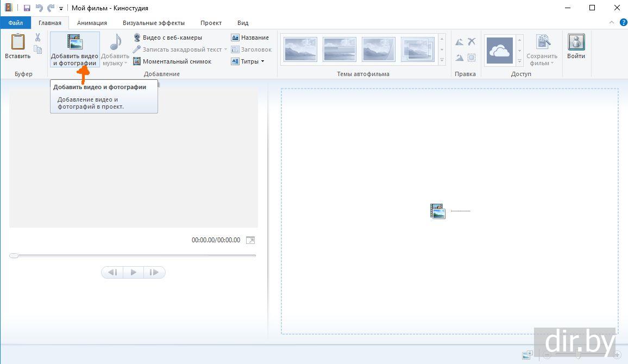
Task: Click the save floppy disk icon
Action: [x=27, y=8]
